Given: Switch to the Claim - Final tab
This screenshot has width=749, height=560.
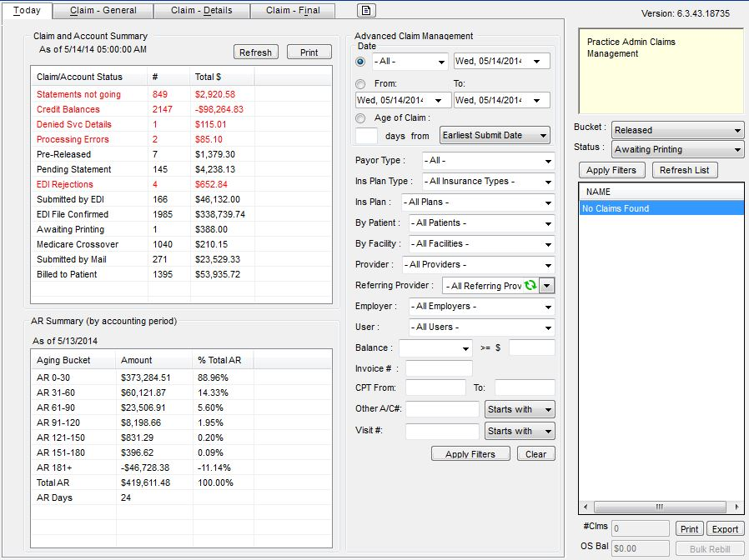Looking at the screenshot, I should pos(294,11).
